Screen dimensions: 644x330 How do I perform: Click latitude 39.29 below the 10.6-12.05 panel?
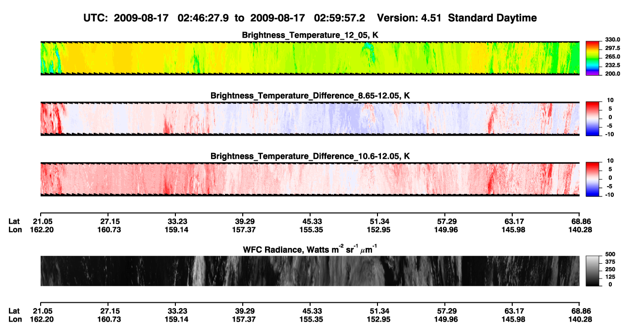[243, 221]
